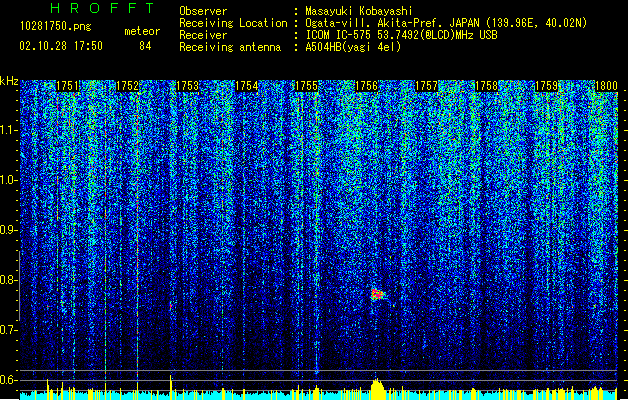Click the meteor count value 84
Screen dimensions: 629x400
145,46
